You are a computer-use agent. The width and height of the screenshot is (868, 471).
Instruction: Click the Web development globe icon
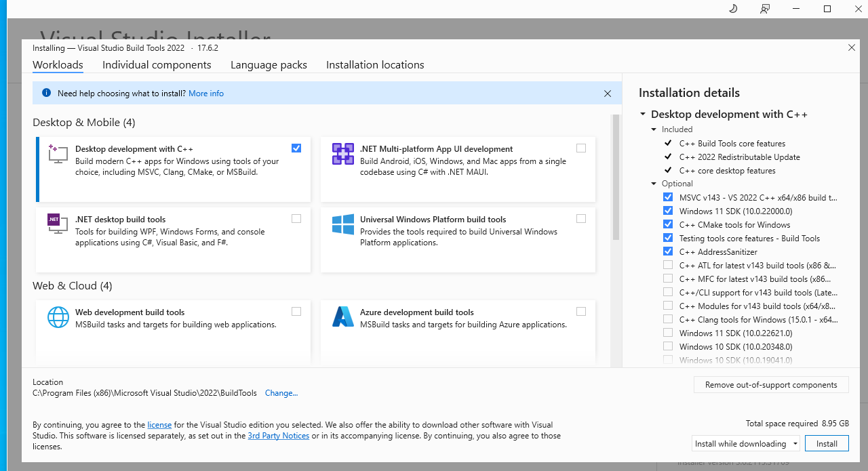pyautogui.click(x=58, y=316)
